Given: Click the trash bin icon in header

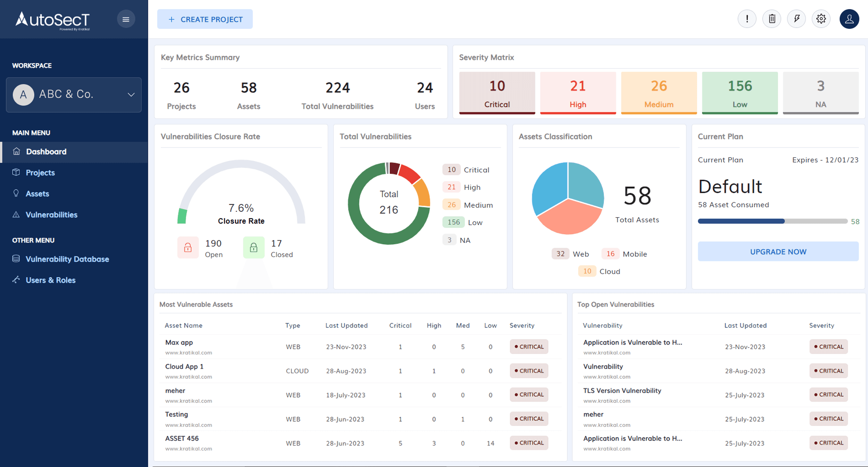Looking at the screenshot, I should click(x=771, y=19).
